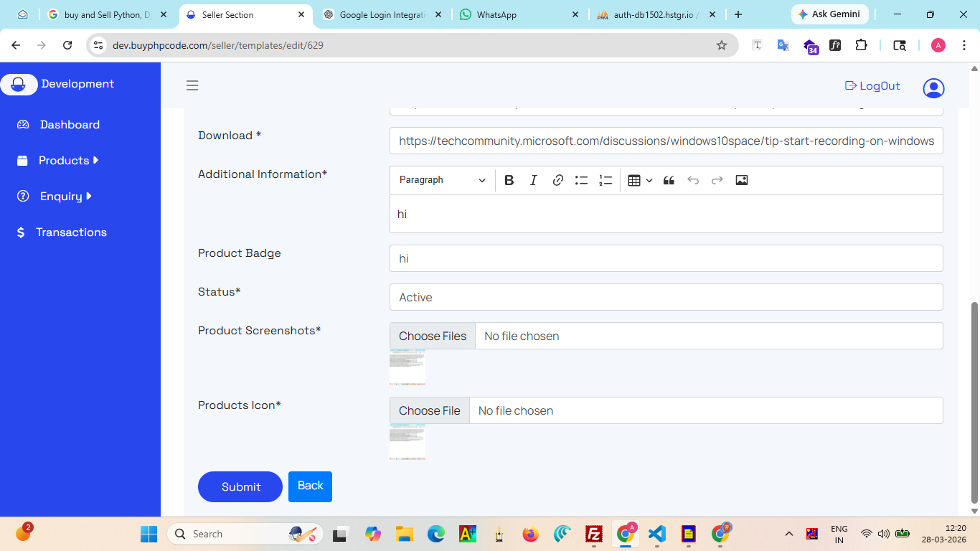Expand the Enquiry sidebar menu
This screenshot has width=980, height=551.
(x=65, y=197)
